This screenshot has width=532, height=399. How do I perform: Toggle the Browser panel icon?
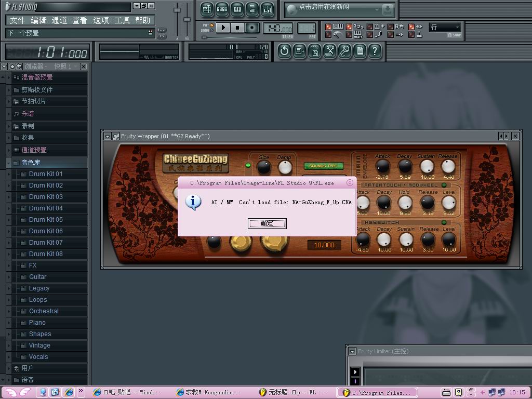pos(252,9)
